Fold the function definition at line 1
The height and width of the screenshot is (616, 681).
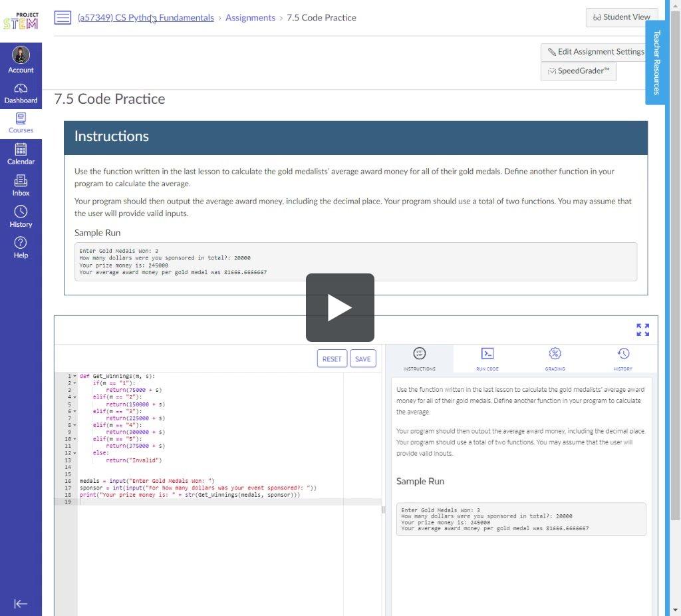click(74, 377)
